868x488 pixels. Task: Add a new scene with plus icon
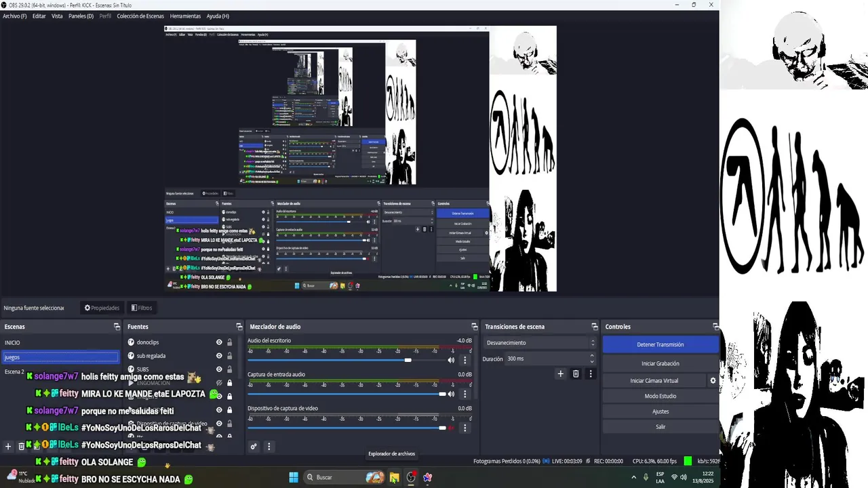[x=8, y=446]
